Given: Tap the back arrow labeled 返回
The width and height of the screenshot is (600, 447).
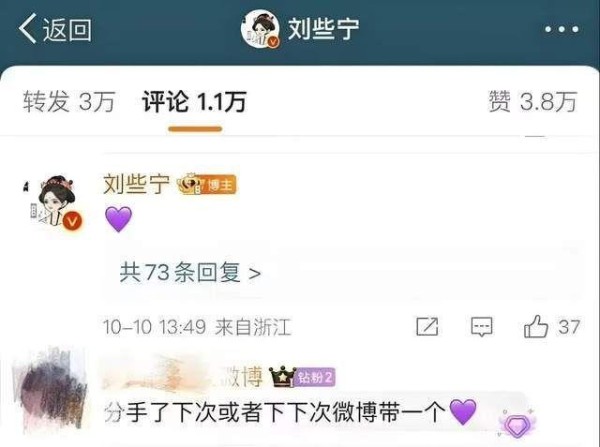Looking at the screenshot, I should [55, 29].
